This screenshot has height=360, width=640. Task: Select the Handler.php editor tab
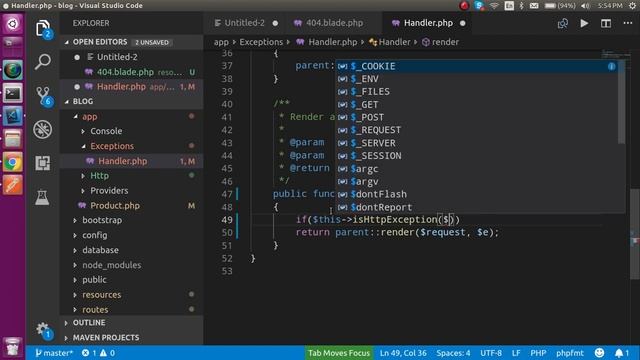coord(428,23)
